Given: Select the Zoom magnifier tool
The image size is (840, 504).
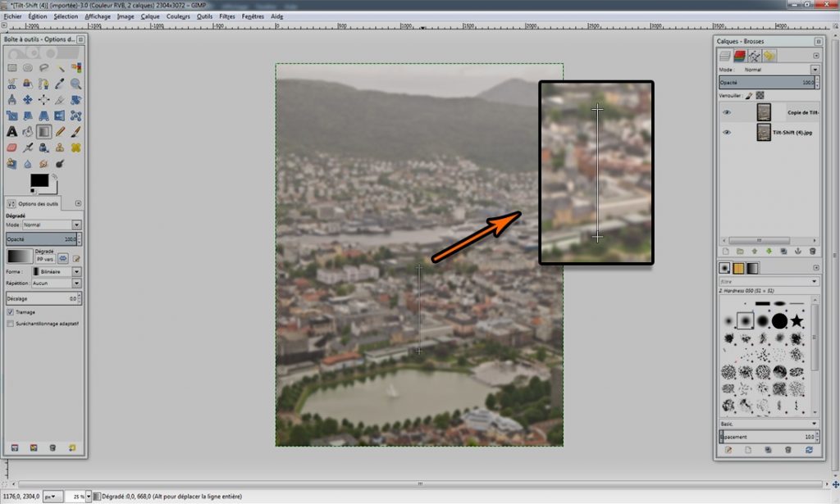Looking at the screenshot, I should click(75, 84).
